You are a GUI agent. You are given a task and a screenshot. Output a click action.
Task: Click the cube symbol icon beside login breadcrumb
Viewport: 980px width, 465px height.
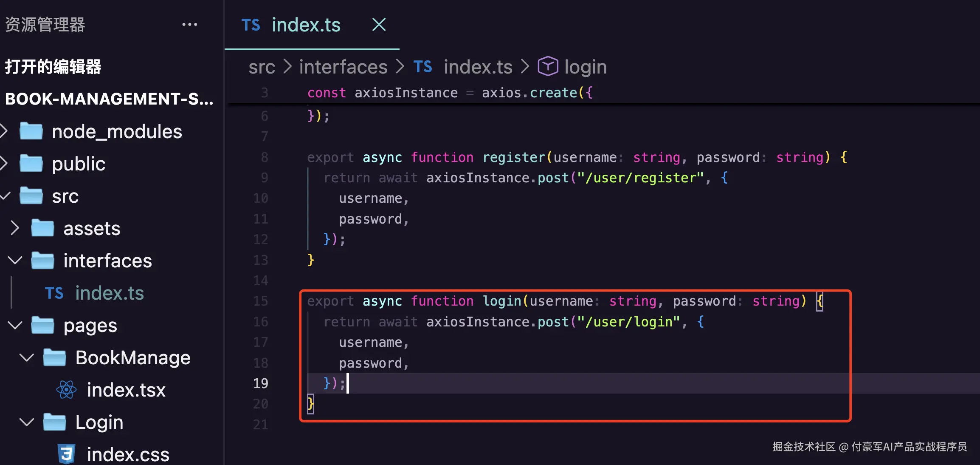pos(548,66)
